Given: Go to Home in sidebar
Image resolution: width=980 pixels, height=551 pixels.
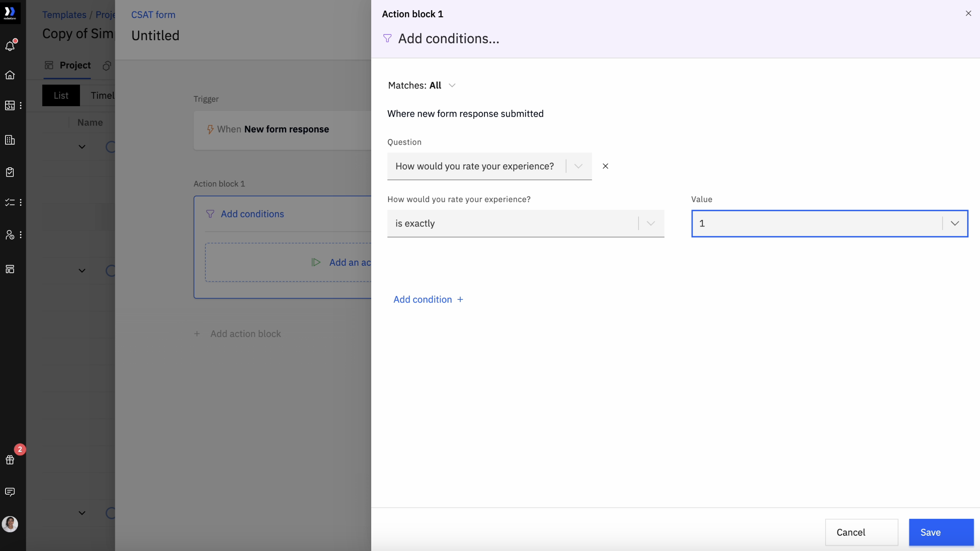Looking at the screenshot, I should click(x=10, y=75).
